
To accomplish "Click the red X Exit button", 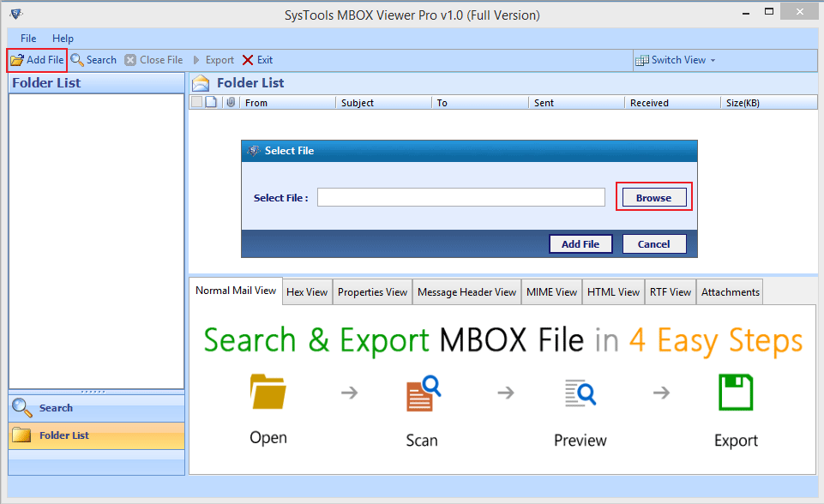I will click(x=257, y=60).
